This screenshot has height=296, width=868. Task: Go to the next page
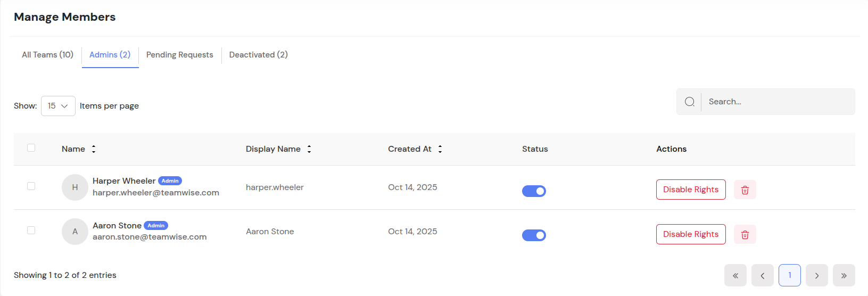tap(816, 275)
